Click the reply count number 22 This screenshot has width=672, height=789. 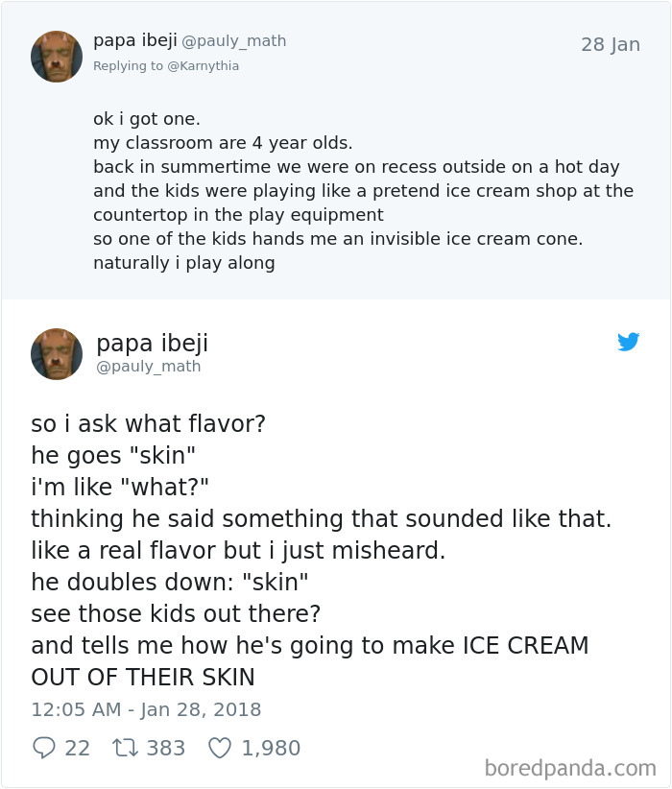[x=77, y=749]
